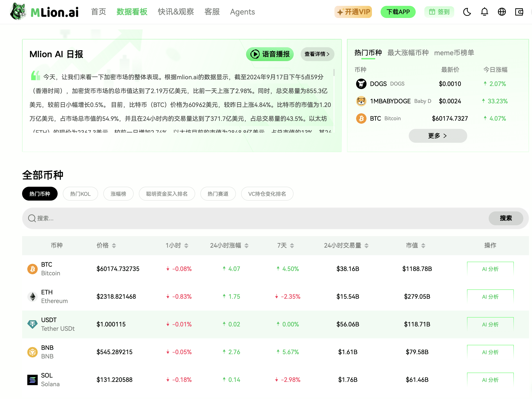The image size is (532, 399).
Task: Toggle dark mode with the moon icon
Action: click(467, 11)
